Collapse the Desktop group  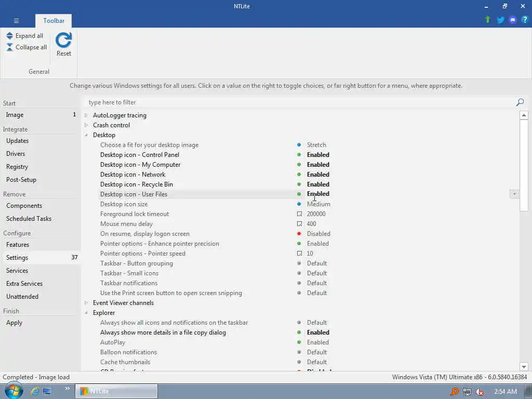point(86,135)
